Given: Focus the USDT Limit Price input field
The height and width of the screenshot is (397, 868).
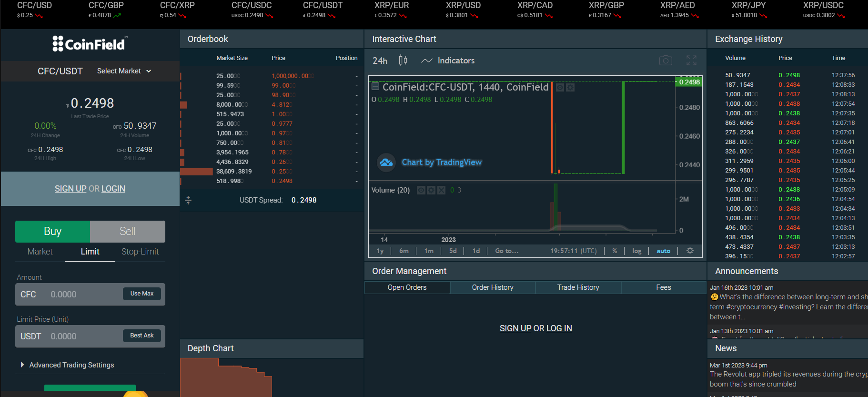Looking at the screenshot, I should coord(90,336).
